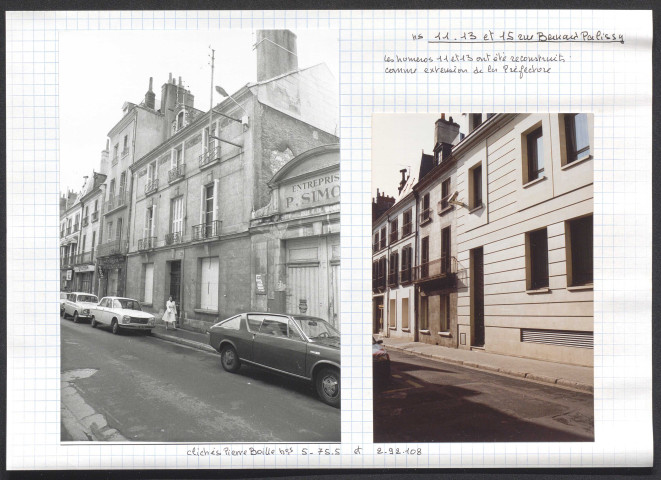Click the black-and-white street photograph
This screenshot has width=661, height=480.
(200, 235)
